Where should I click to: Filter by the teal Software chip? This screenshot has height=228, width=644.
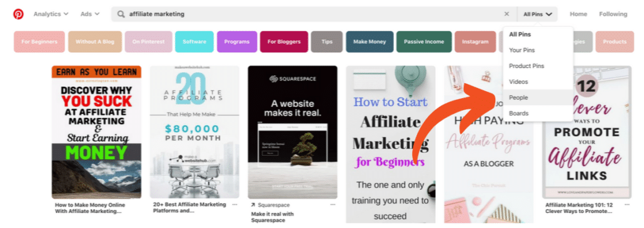194,42
